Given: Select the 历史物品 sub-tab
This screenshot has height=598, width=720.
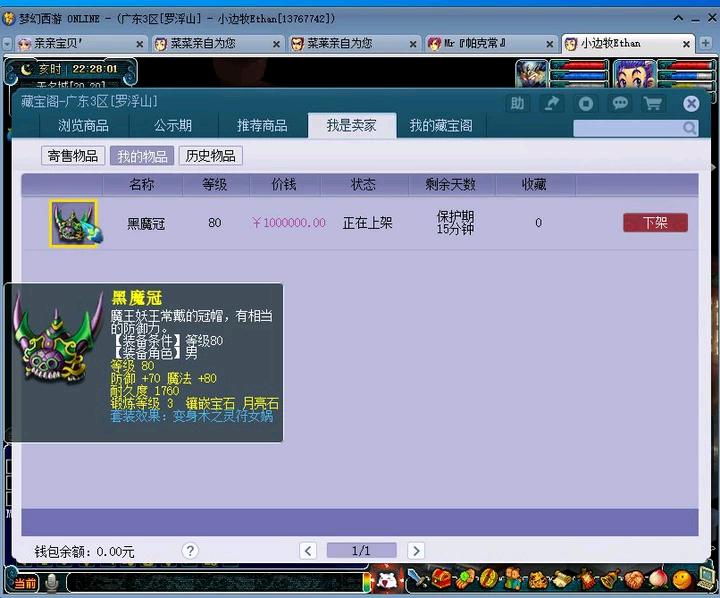Looking at the screenshot, I should [211, 156].
